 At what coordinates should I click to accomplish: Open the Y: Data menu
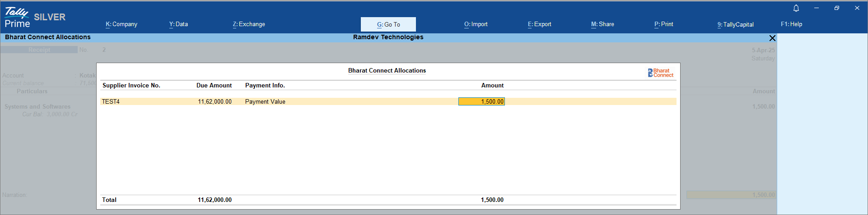coord(178,24)
